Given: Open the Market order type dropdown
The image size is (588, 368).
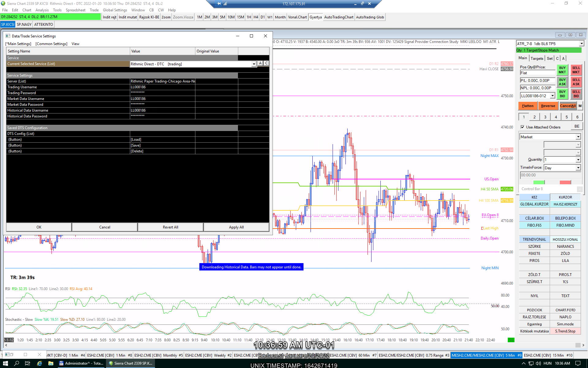Looking at the screenshot, I should coord(578,137).
